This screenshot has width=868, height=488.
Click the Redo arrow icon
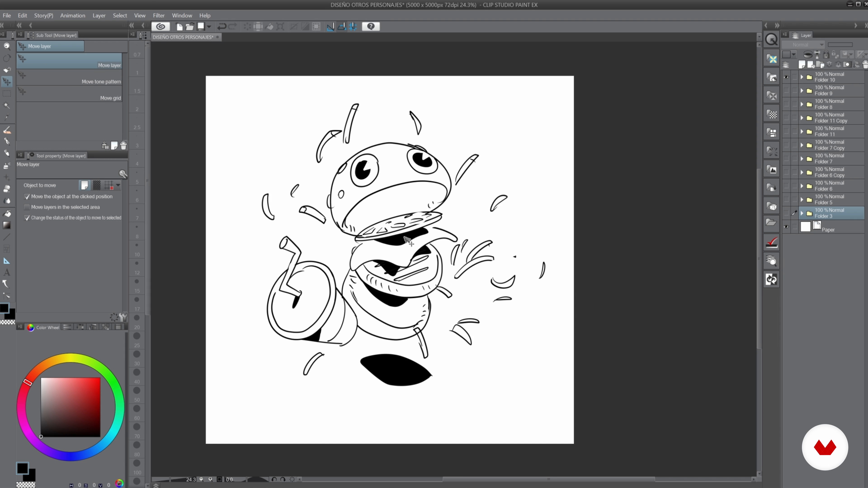click(233, 27)
